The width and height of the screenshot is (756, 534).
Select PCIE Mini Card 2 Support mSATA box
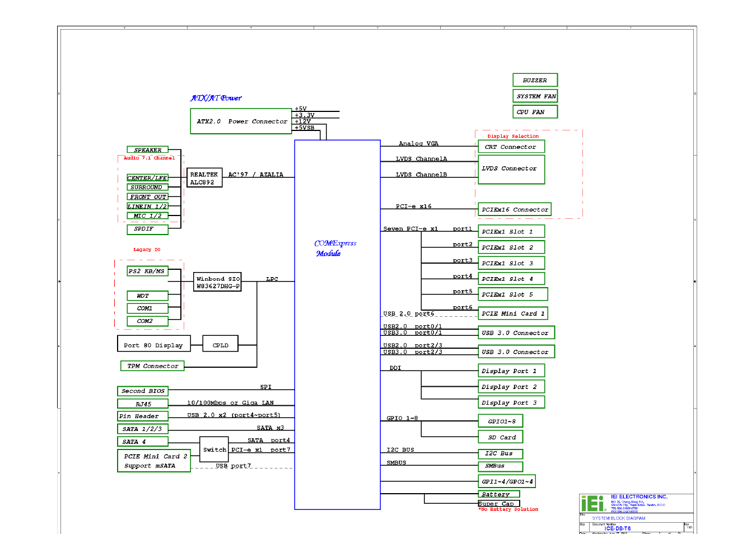point(154,461)
